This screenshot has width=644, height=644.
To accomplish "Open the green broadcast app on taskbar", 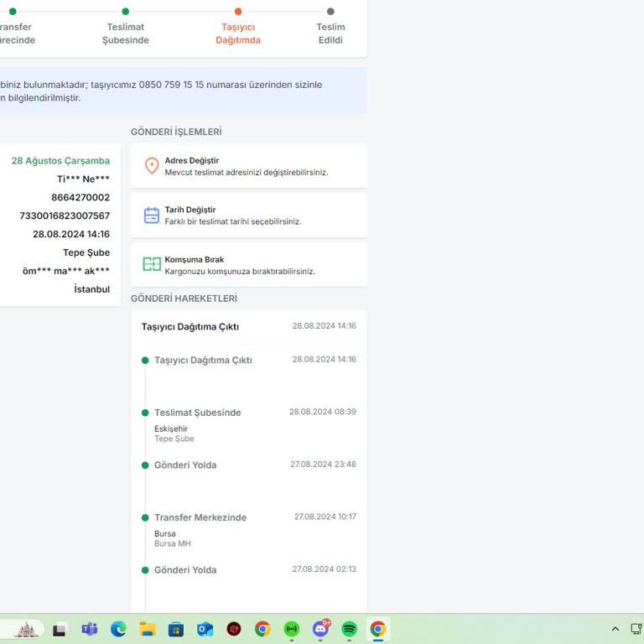I will click(x=291, y=629).
